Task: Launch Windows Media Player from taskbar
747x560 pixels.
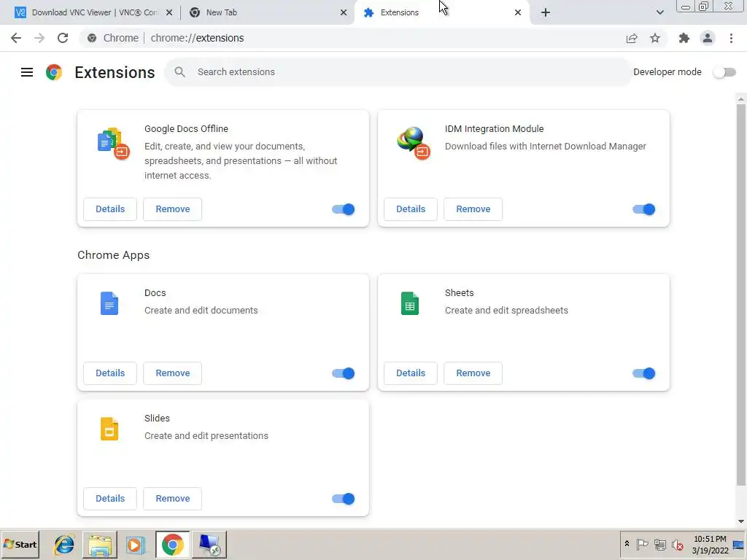Action: coord(135,545)
